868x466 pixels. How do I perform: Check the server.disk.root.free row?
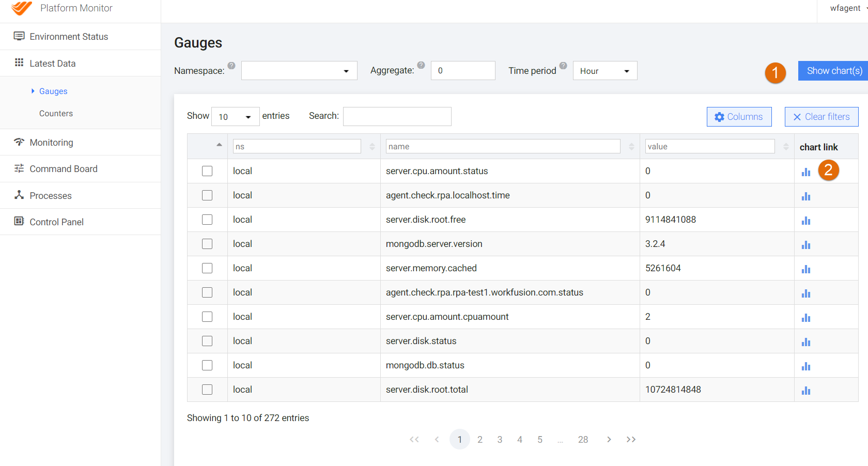coord(207,220)
